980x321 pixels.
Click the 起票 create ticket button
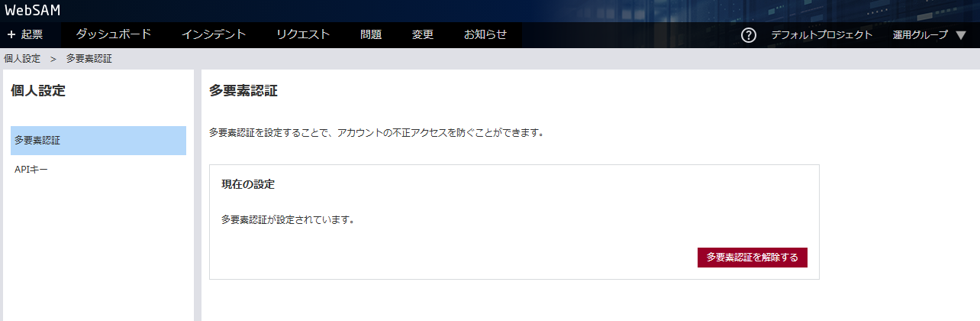(x=25, y=35)
